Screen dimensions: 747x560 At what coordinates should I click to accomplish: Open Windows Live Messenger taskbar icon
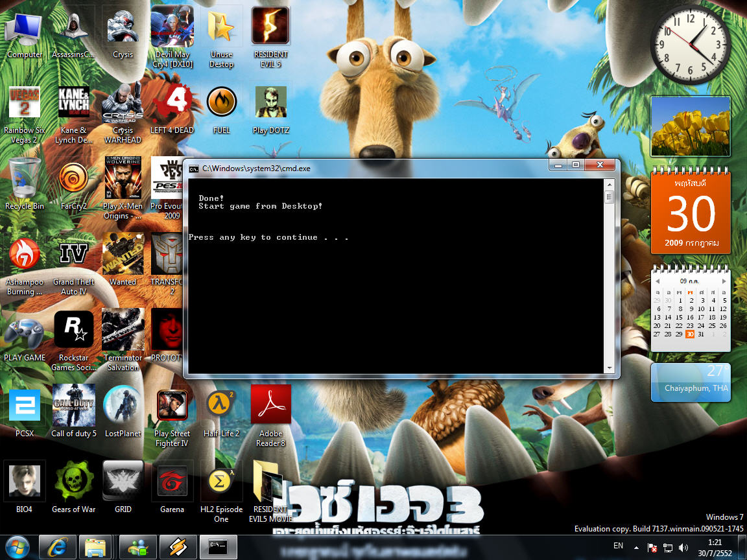tap(137, 548)
